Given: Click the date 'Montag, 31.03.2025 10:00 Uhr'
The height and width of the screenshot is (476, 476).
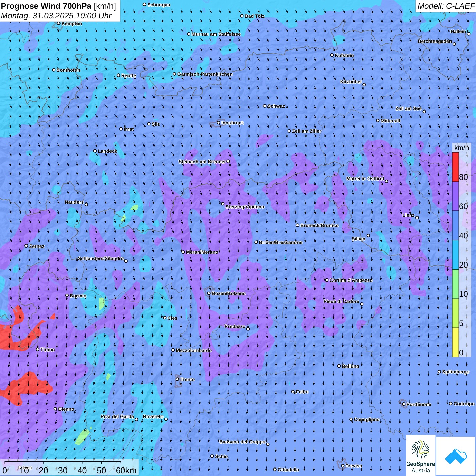Looking at the screenshot, I should tap(56, 16).
